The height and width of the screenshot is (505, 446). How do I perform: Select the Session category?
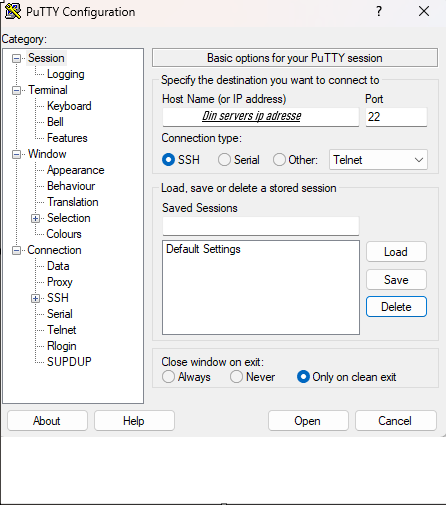(x=46, y=58)
